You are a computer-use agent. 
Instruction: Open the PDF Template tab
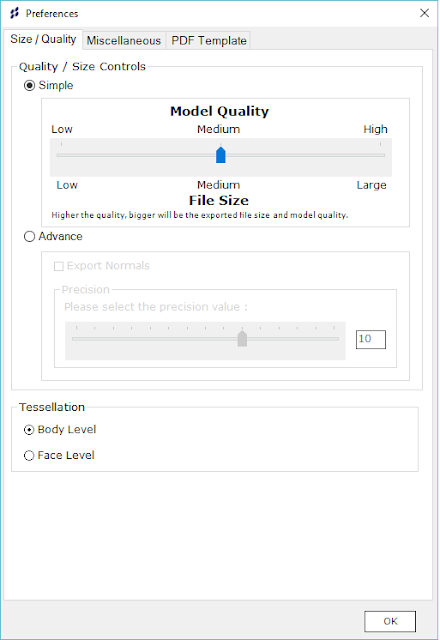209,40
